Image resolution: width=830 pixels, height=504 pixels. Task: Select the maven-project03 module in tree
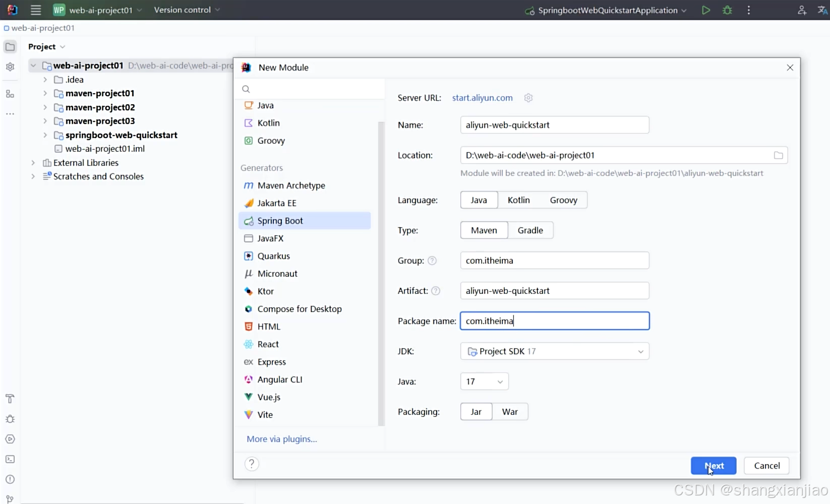tap(100, 121)
